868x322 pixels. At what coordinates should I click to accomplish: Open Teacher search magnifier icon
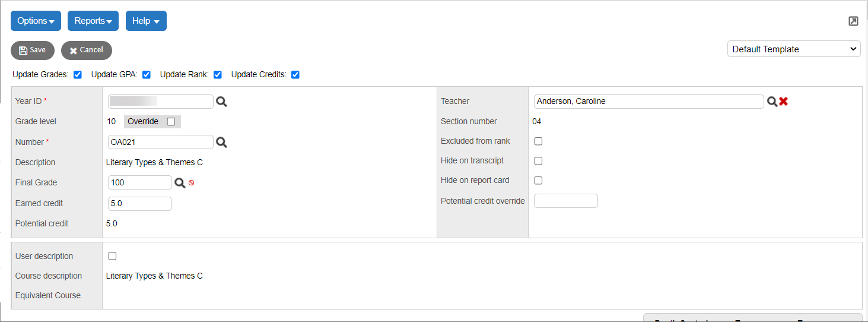[x=772, y=102]
